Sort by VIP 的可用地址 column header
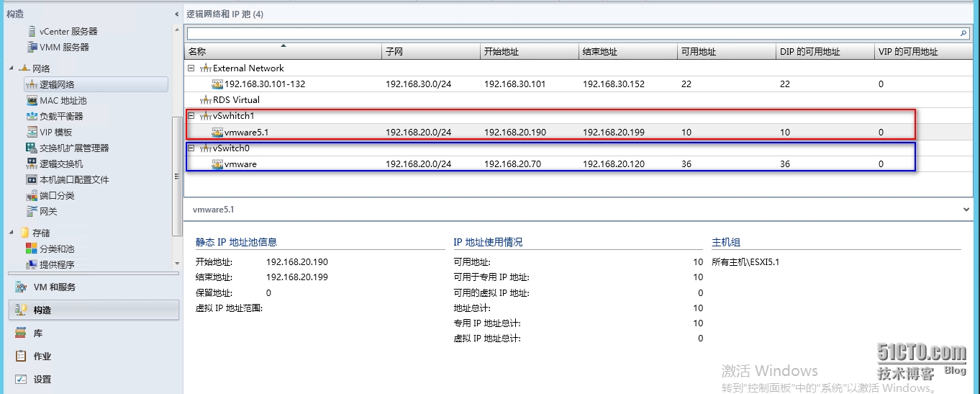Viewport: 980px width, 394px height. coord(923,51)
